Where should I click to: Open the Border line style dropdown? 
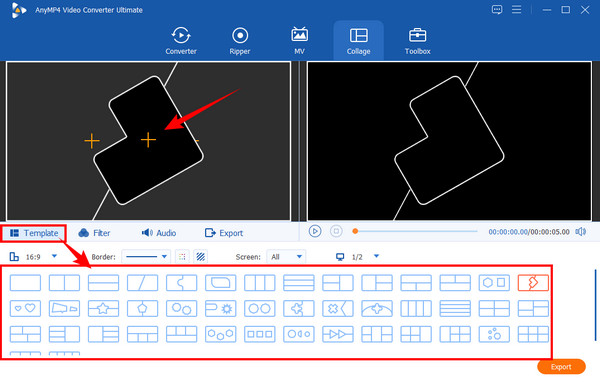pos(146,257)
